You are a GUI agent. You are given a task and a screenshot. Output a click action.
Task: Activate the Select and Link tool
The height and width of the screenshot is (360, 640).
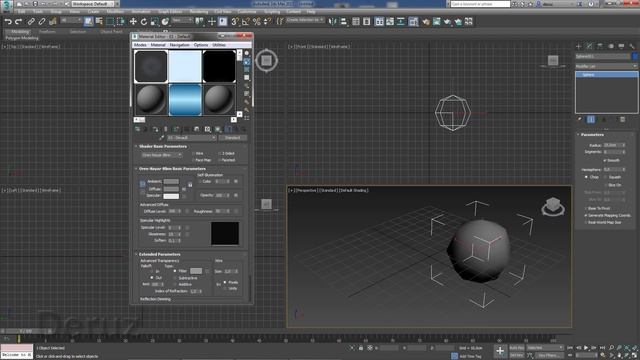31,22
